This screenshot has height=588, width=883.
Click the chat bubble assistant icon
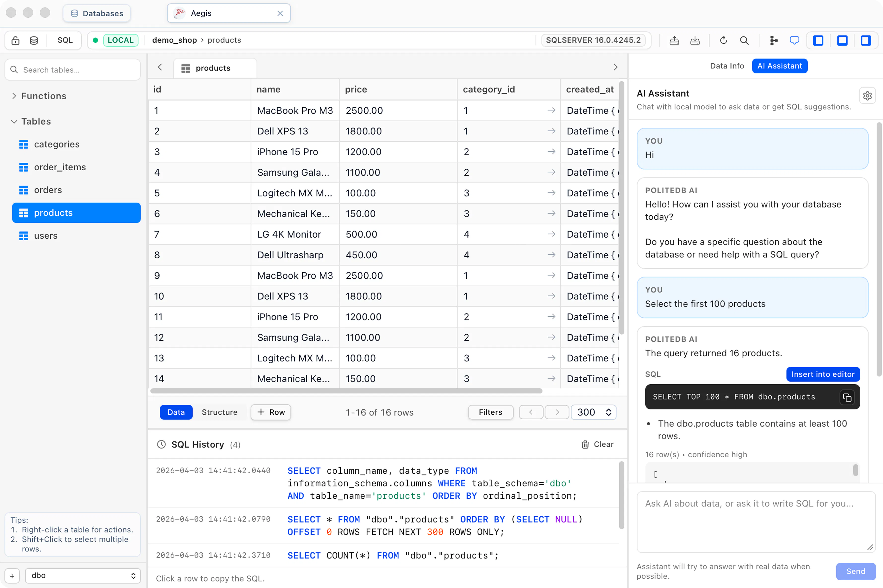coord(794,40)
